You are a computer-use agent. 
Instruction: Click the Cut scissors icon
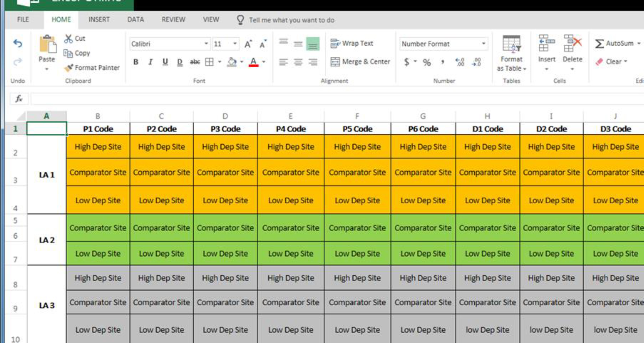pos(69,39)
